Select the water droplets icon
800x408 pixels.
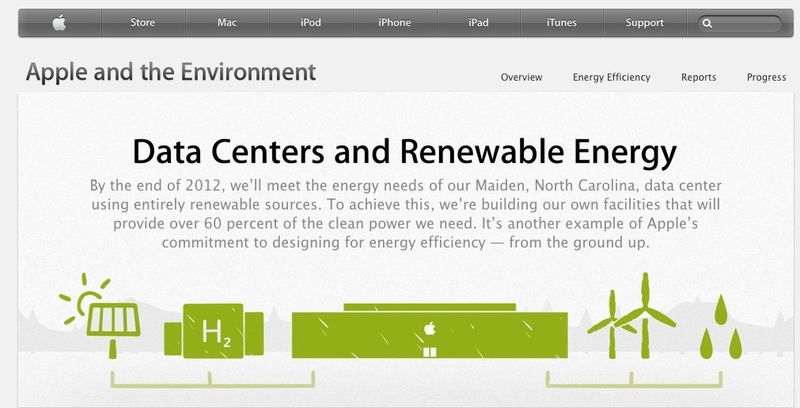click(x=720, y=325)
